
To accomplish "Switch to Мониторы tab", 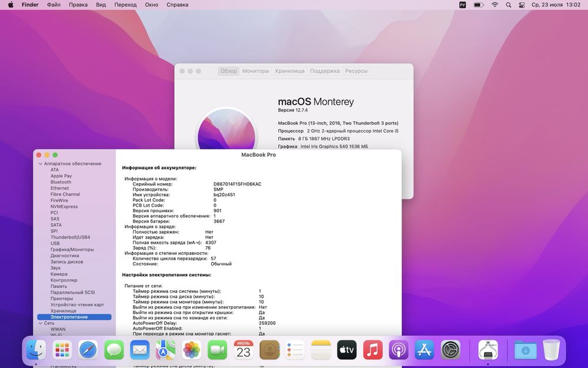I will click(256, 71).
